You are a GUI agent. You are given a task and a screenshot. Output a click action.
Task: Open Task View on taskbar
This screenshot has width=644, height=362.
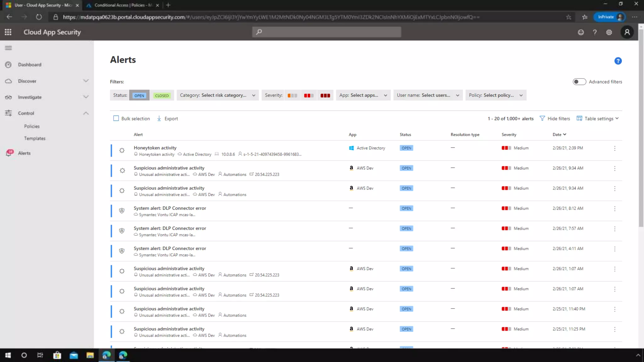coord(40,355)
